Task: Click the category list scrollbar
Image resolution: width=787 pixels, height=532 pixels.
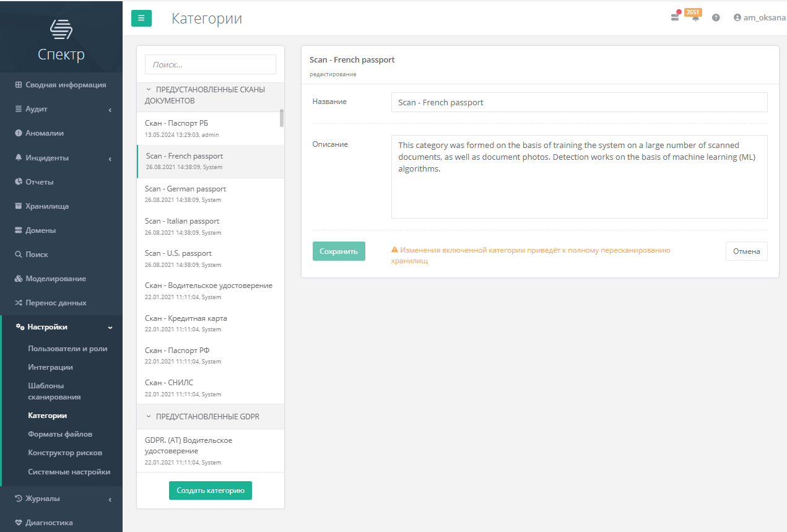Action: click(282, 118)
